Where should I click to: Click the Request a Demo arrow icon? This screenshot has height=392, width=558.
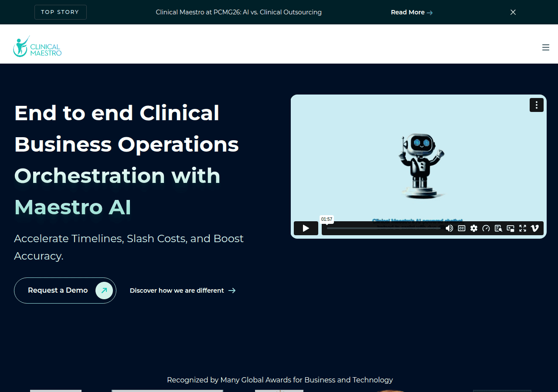tap(104, 291)
